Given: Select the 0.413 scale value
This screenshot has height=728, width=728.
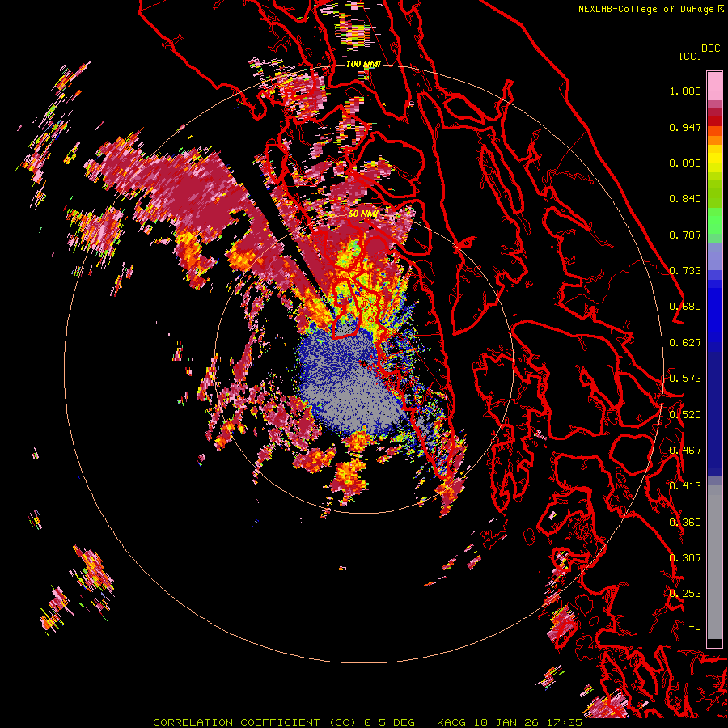Looking at the screenshot, I should [x=685, y=486].
